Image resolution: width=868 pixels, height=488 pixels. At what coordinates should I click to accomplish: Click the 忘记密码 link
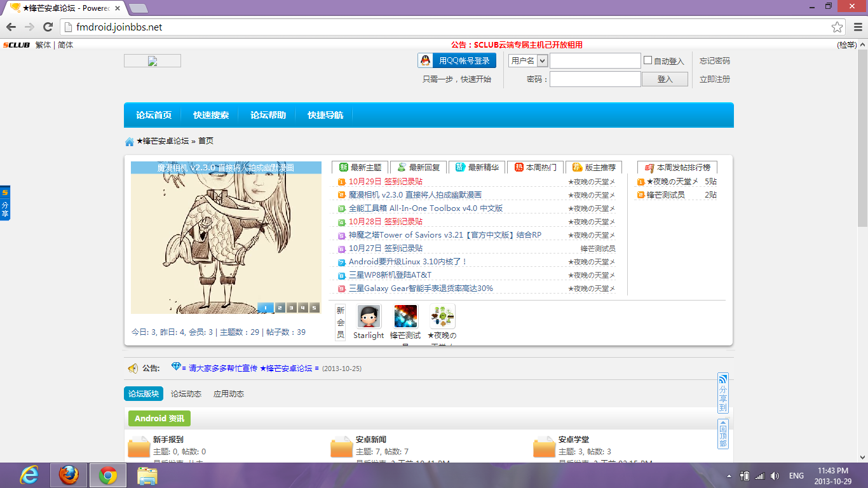tap(715, 61)
